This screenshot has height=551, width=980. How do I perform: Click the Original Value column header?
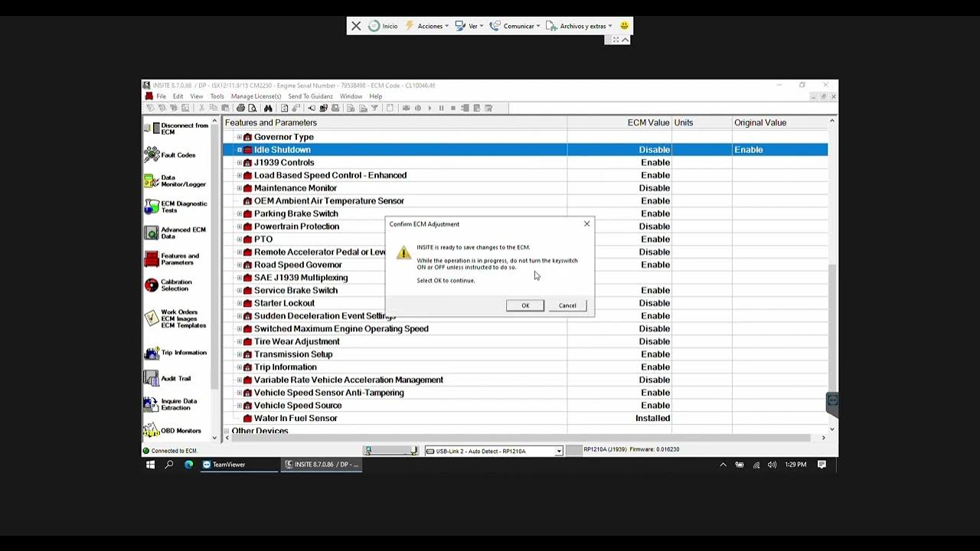pyautogui.click(x=779, y=122)
